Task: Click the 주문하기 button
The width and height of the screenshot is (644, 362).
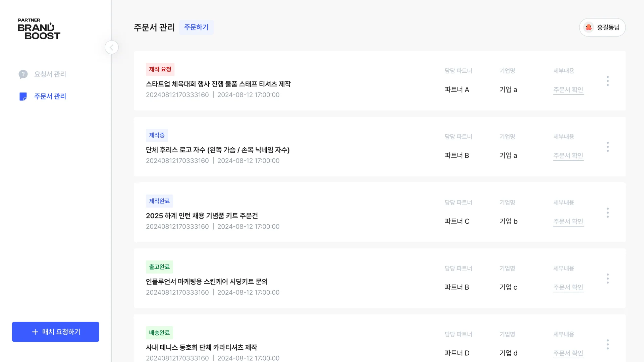Action: tap(196, 27)
